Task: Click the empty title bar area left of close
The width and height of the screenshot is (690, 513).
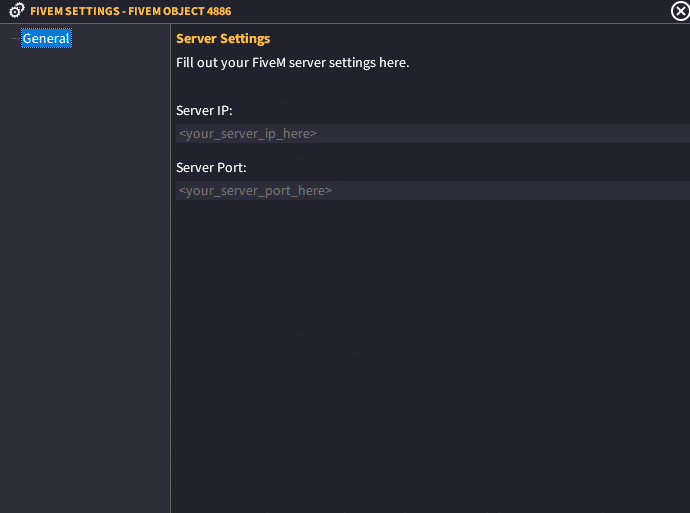Action: (449, 11)
